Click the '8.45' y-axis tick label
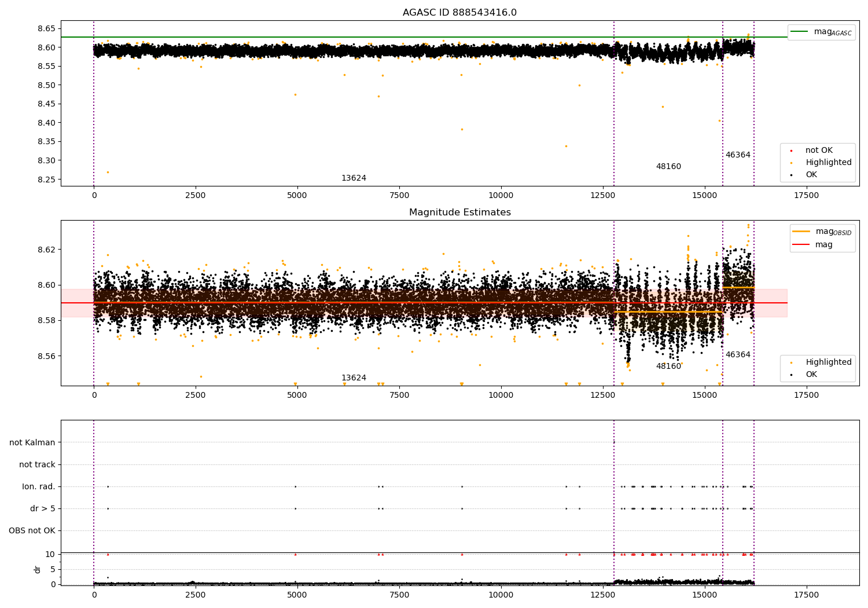868x608 pixels. pos(46,104)
